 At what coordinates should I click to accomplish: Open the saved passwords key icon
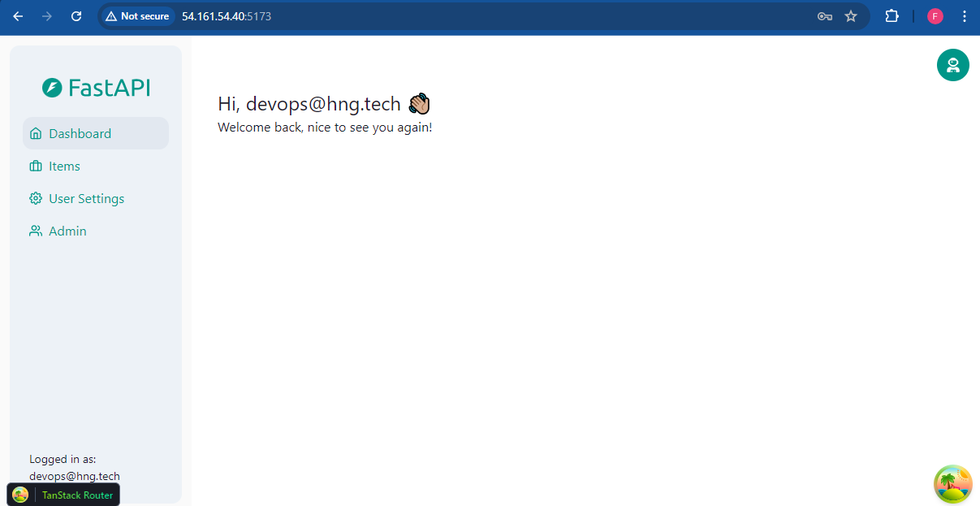click(x=824, y=15)
